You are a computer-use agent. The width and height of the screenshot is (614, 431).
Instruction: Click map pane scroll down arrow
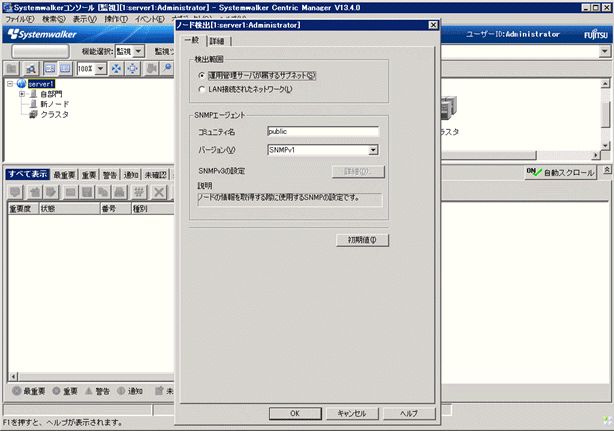[x=605, y=146]
